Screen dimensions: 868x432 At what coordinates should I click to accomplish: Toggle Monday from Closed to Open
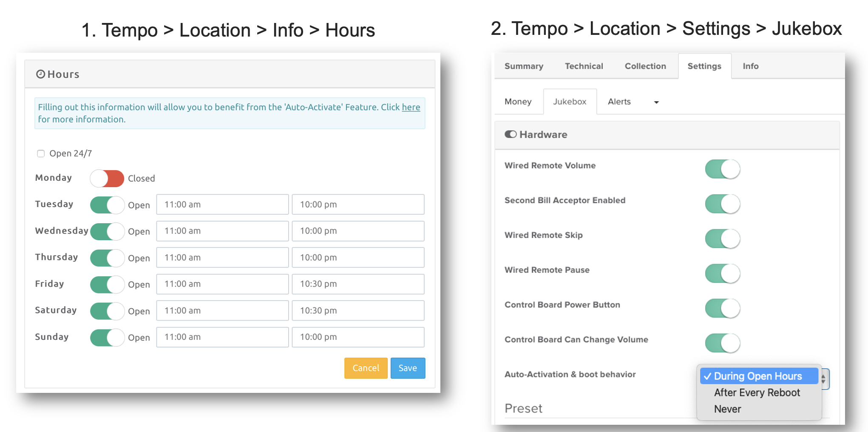tap(107, 179)
